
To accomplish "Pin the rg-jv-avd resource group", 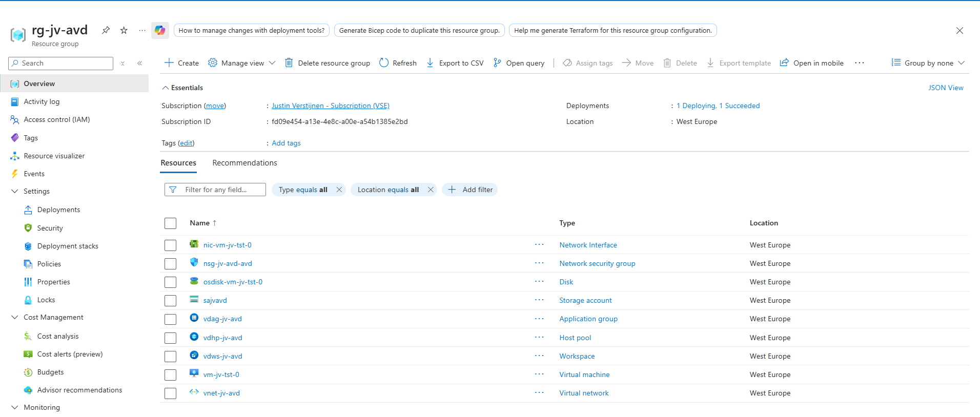I will (x=106, y=30).
